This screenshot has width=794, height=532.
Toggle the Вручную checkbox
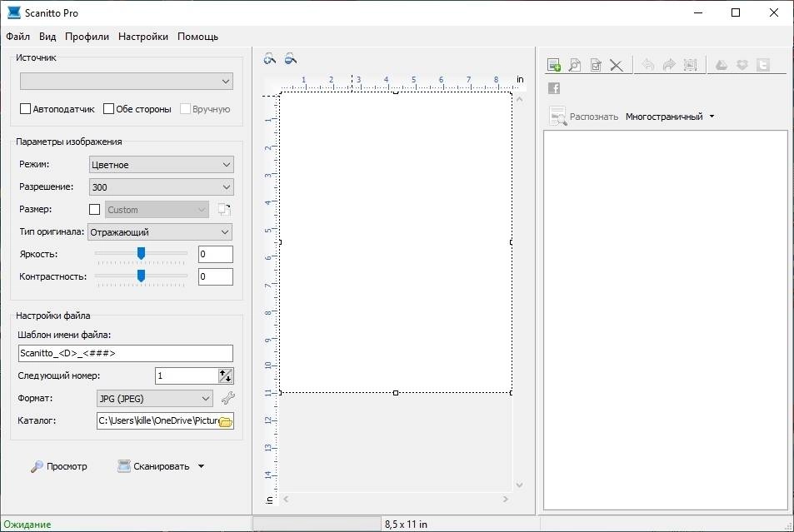[x=185, y=109]
